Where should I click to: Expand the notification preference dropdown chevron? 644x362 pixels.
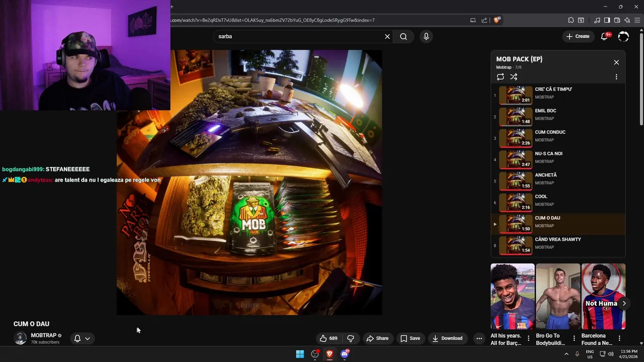tap(87, 338)
